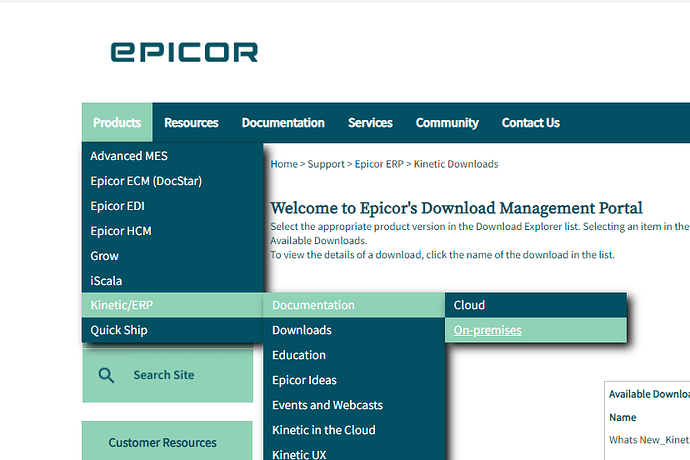Viewport: 690px width, 460px height.
Task: Go to Epicor ERP breadcrumb link
Action: pos(379,164)
